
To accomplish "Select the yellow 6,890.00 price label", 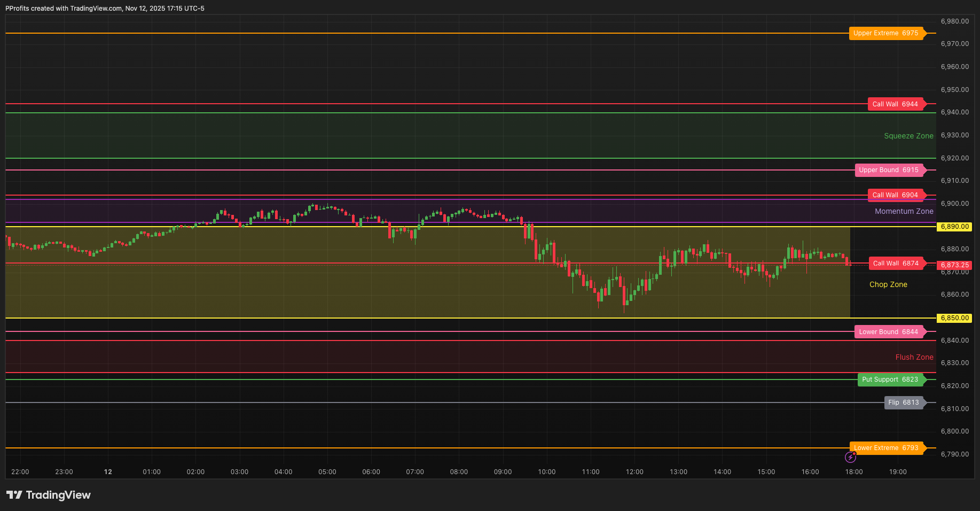I will [954, 227].
